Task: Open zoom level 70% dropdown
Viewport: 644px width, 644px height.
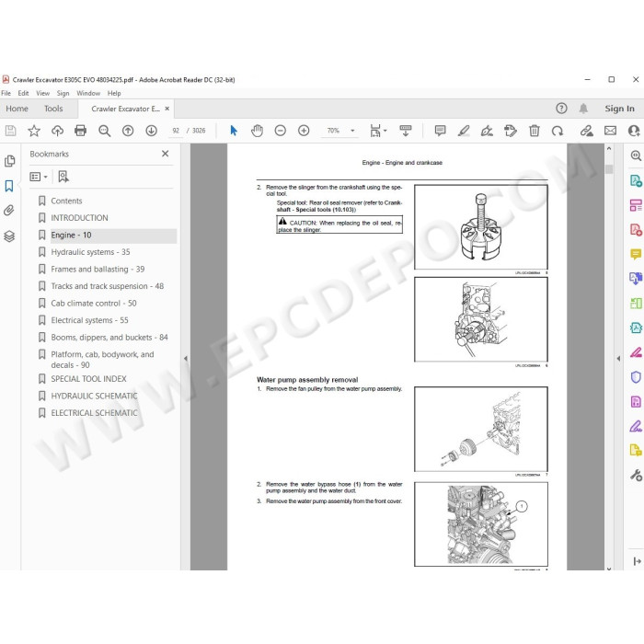Action: (352, 131)
